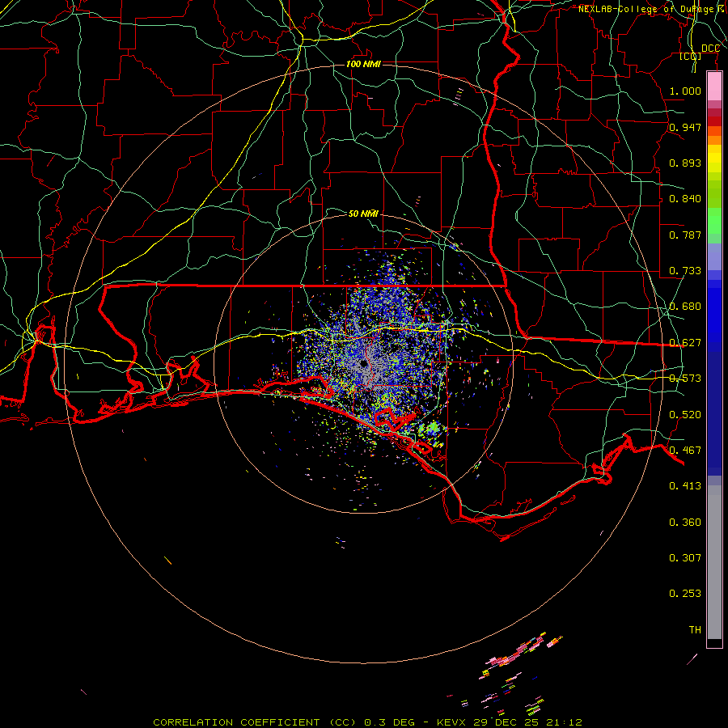
Task: Click the 0.947 scale value
Action: pos(685,127)
